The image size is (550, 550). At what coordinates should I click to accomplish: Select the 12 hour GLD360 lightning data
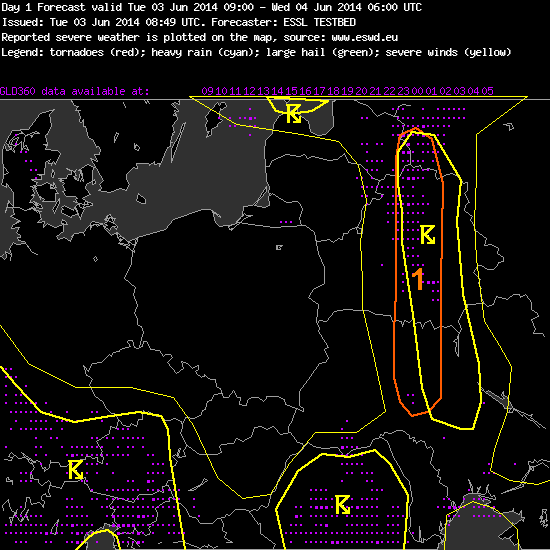[249, 91]
